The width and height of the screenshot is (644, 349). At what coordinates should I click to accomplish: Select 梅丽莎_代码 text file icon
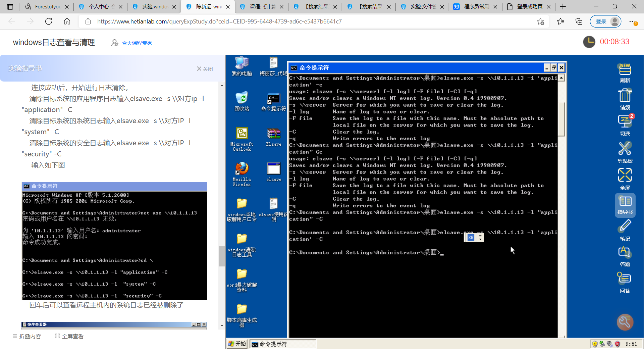[x=274, y=66]
